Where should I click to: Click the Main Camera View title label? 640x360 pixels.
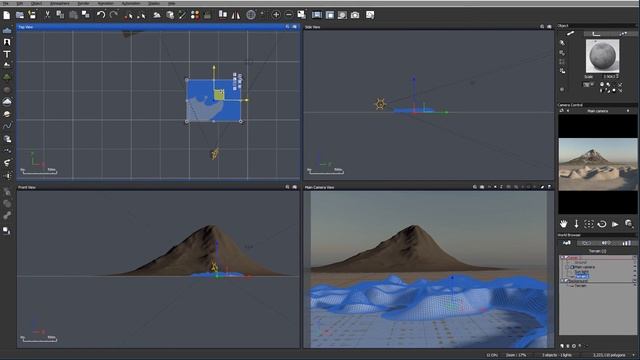[x=319, y=187]
